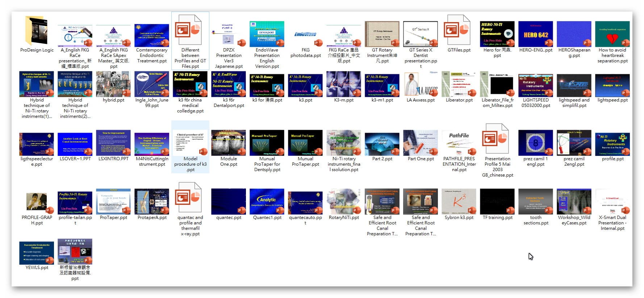644x298 pixels.
Task: Select Different between ProFiles and GT Files.ppt
Action: tap(190, 31)
